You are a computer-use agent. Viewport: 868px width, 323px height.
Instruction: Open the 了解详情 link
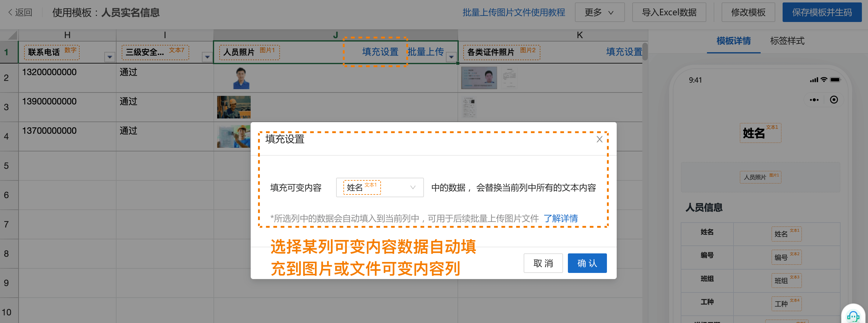tap(561, 219)
